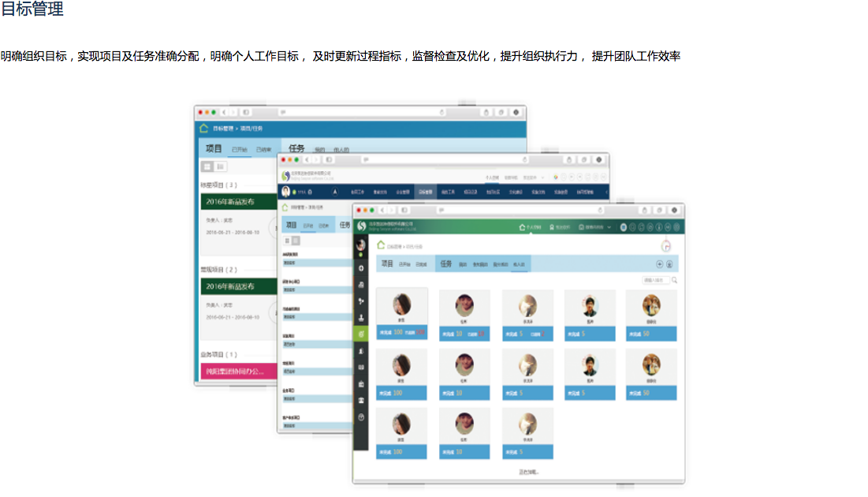Click the circular plus icon in the front window tab bar
The width and height of the screenshot is (868, 497).
tap(660, 264)
